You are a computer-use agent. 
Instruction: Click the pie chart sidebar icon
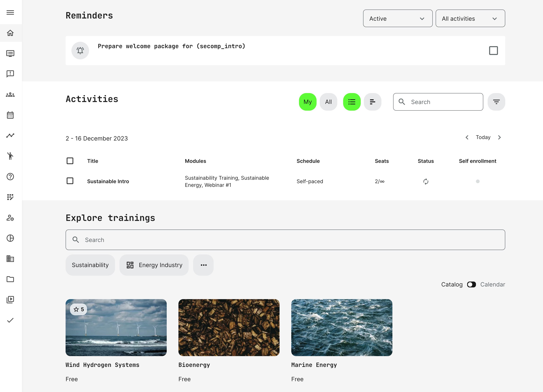(x=10, y=238)
